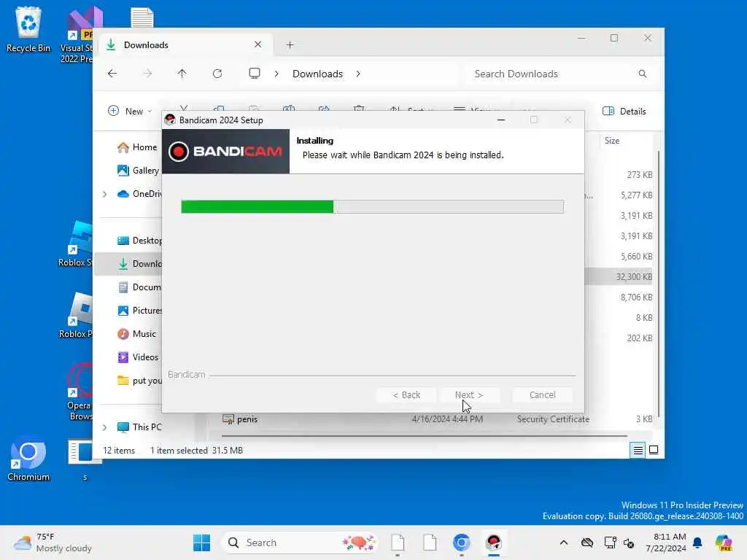The height and width of the screenshot is (560, 747).
Task: Open a new File Explorer tab
Action: tap(290, 44)
